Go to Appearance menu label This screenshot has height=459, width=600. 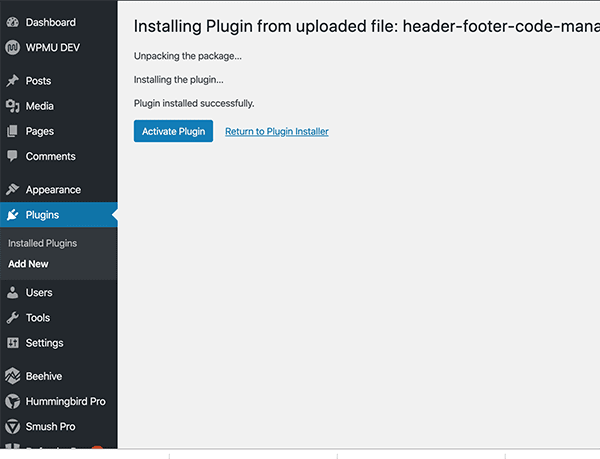tap(53, 190)
